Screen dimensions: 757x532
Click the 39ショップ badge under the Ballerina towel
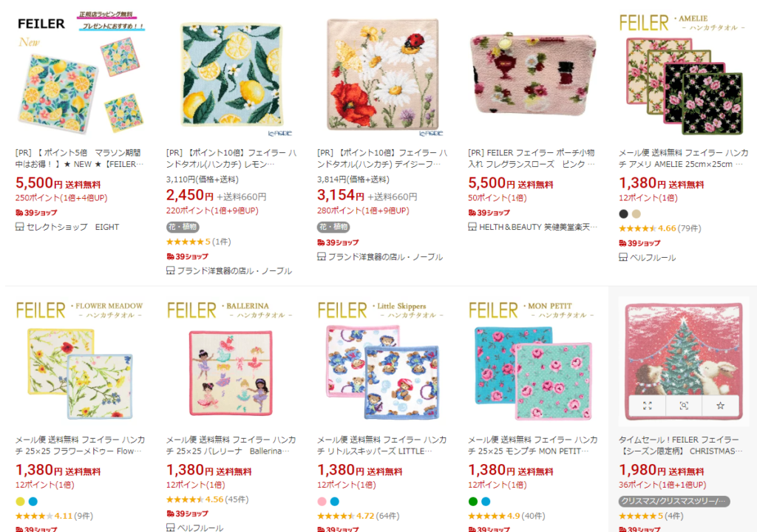click(187, 514)
